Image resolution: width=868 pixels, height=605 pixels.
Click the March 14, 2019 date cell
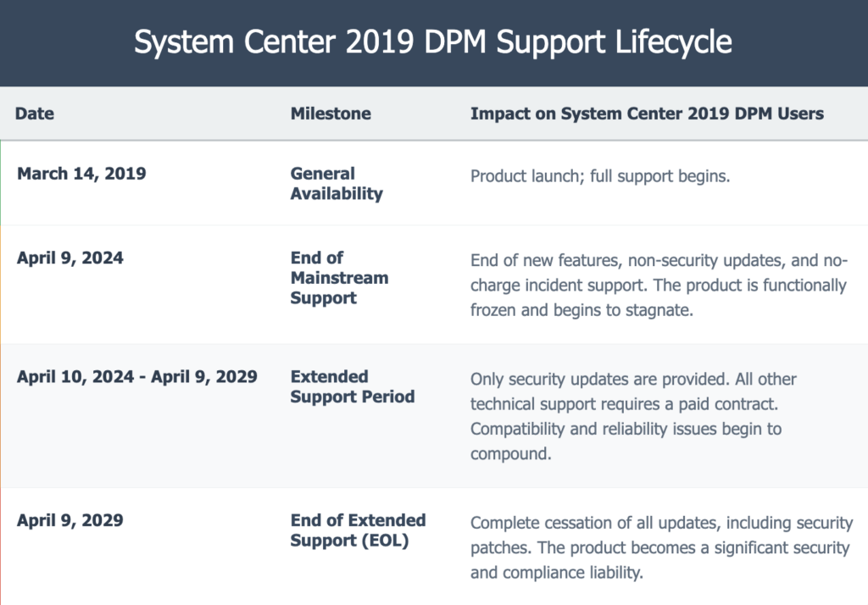pyautogui.click(x=81, y=174)
